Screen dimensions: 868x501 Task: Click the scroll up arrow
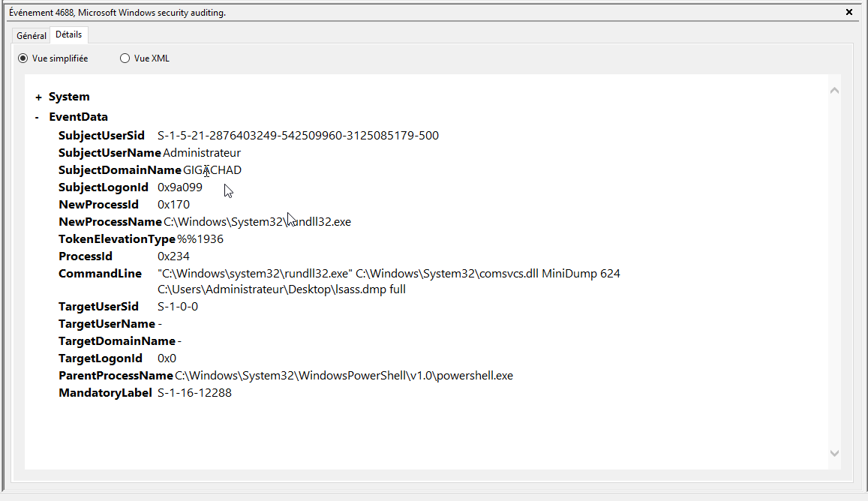click(834, 90)
